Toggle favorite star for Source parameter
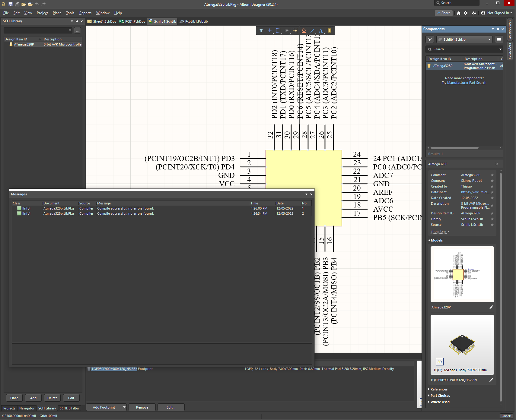516x420 pixels. point(492,225)
